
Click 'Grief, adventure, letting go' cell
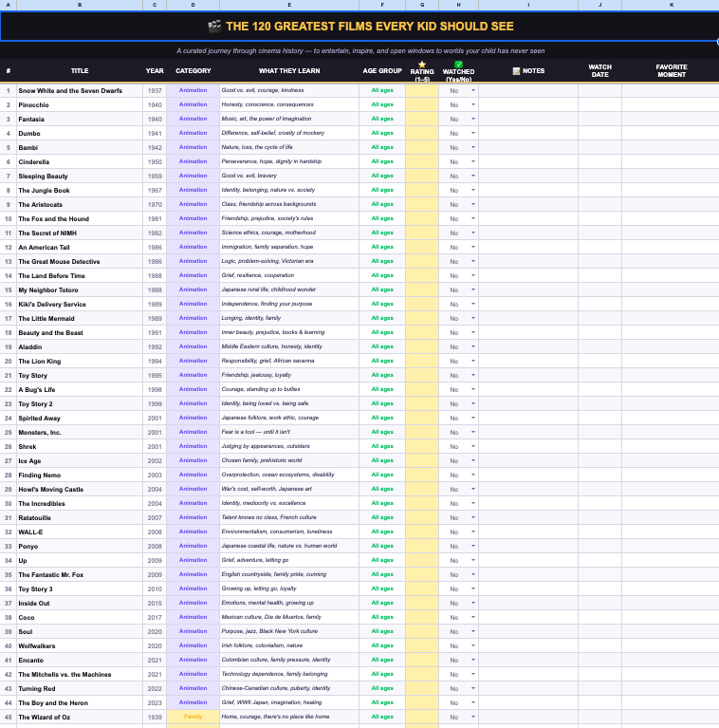click(x=289, y=560)
